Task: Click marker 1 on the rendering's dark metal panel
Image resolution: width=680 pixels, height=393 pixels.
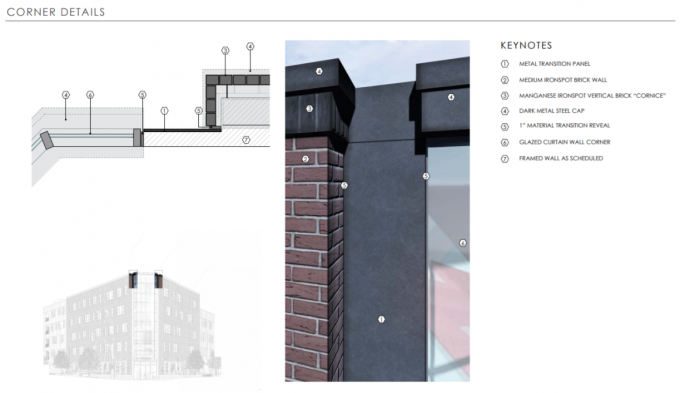Action: (x=381, y=319)
